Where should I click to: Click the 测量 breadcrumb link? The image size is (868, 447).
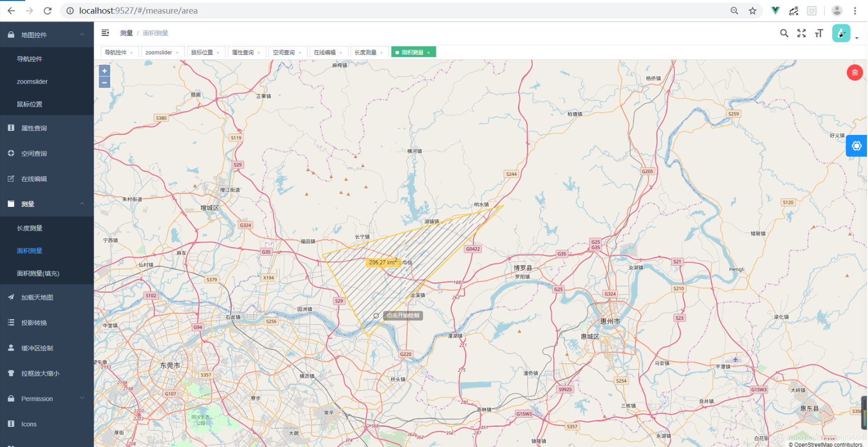[x=126, y=33]
